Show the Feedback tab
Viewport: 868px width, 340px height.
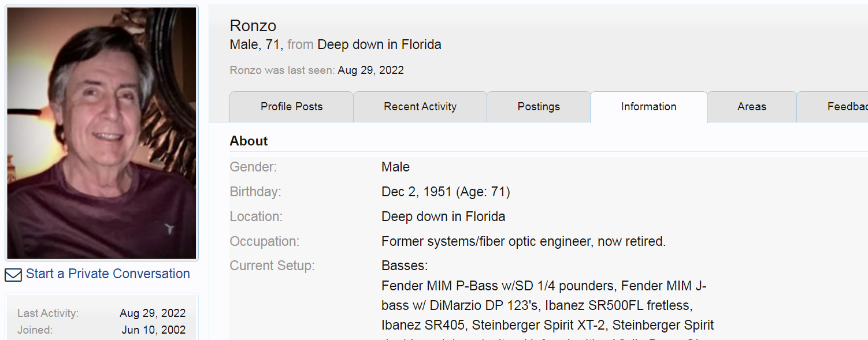833,107
